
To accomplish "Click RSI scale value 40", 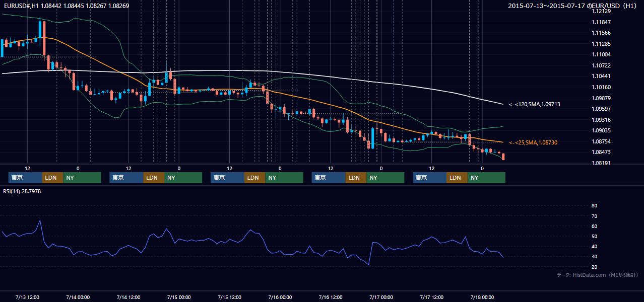I will pyautogui.click(x=594, y=247).
